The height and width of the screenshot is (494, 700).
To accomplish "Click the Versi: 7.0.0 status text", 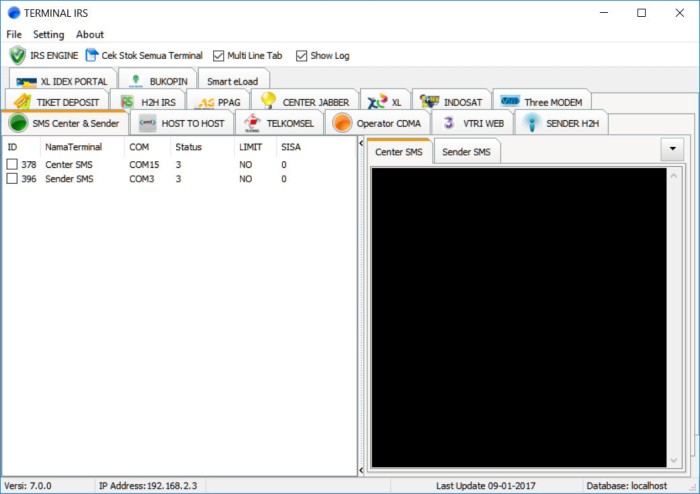I will pos(28,486).
